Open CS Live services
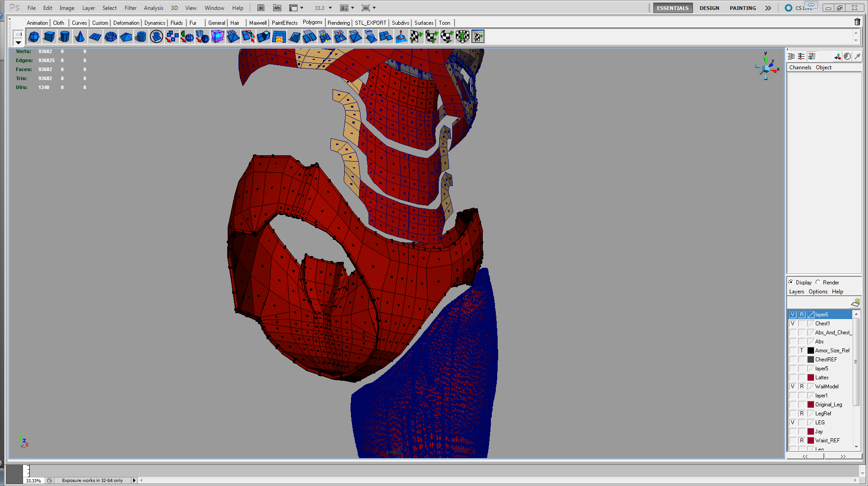The width and height of the screenshot is (868, 486). click(800, 8)
